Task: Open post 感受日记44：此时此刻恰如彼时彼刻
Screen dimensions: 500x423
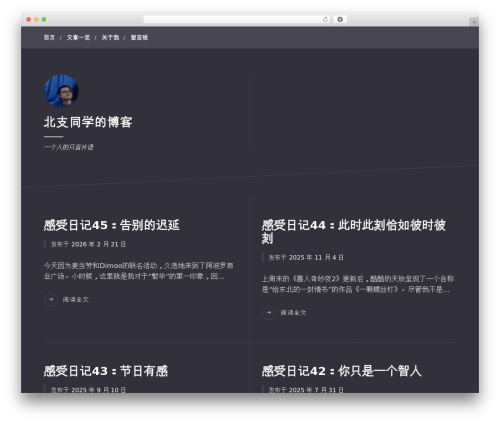Action: click(354, 232)
